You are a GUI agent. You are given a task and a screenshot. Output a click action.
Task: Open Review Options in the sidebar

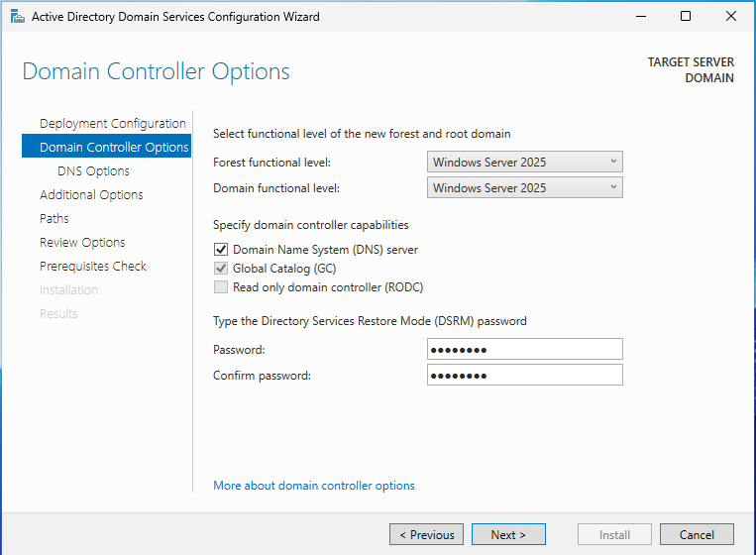coord(82,243)
